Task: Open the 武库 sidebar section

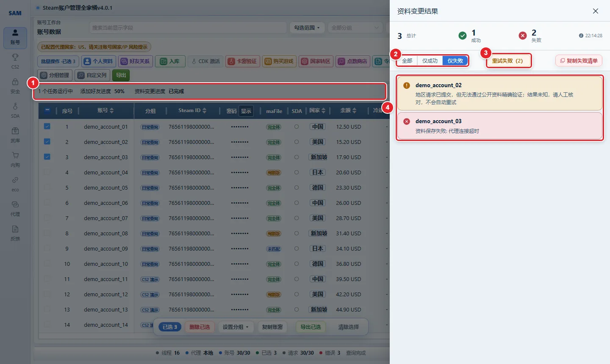Action: tap(15, 135)
